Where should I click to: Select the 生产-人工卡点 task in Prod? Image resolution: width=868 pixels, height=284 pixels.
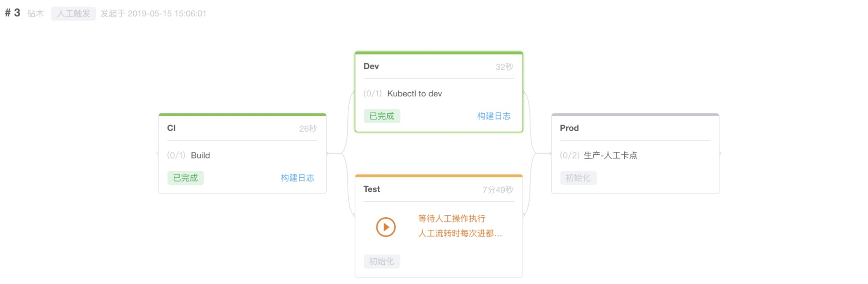[610, 156]
